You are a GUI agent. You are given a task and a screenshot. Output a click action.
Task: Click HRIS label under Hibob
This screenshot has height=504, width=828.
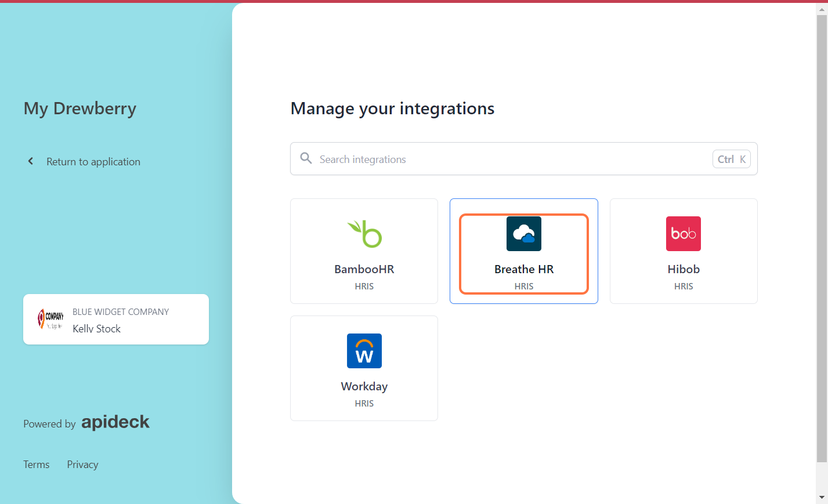point(684,287)
